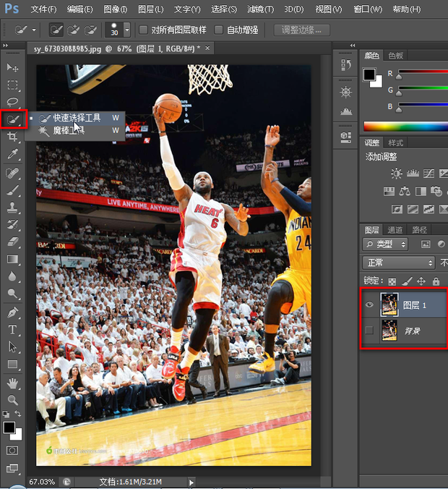Open the 类型 layer filter dropdown
The image size is (448, 489).
pos(385,244)
